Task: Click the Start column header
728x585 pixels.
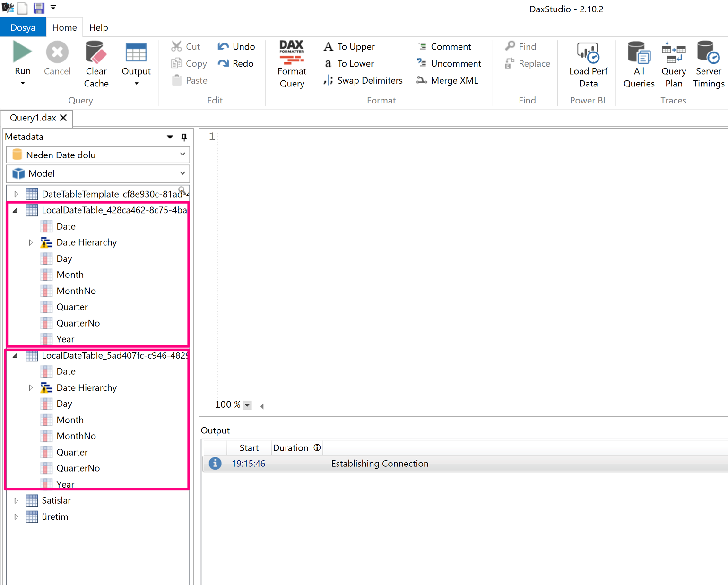Action: pos(249,448)
